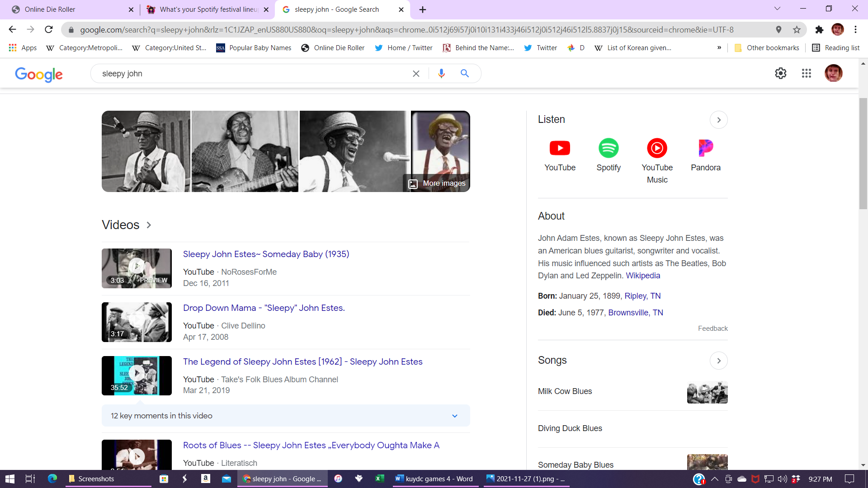Open Drop Down Mama video link
This screenshot has width=868, height=488.
pos(264,308)
